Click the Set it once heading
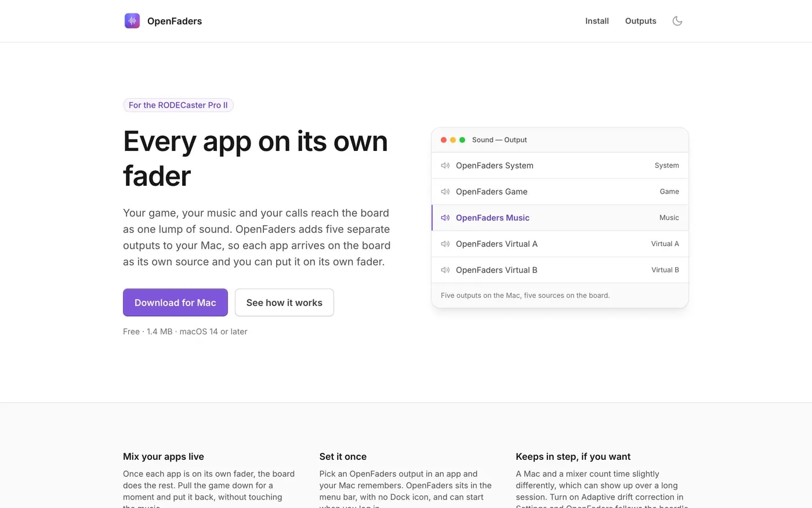The height and width of the screenshot is (508, 812). pos(343,457)
